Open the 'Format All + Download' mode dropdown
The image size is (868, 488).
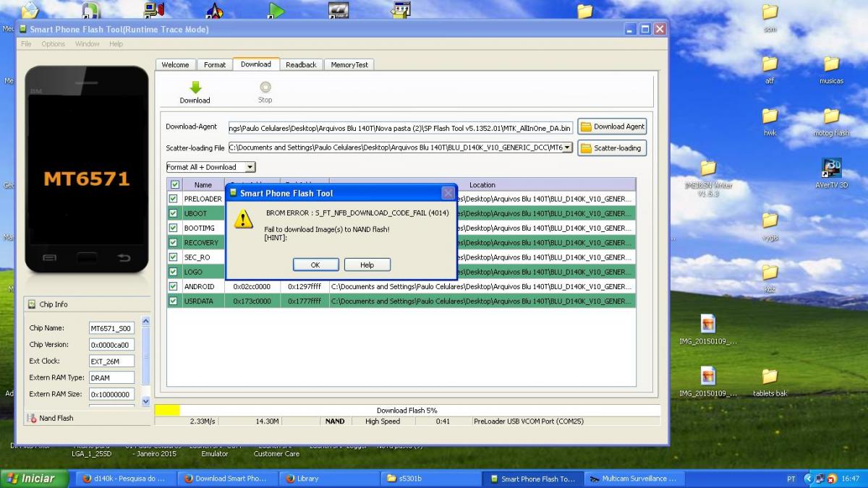pyautogui.click(x=210, y=167)
